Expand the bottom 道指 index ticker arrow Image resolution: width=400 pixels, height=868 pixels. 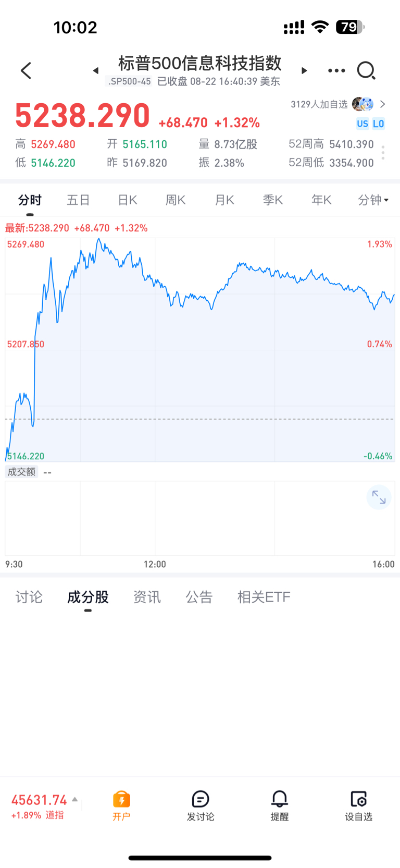point(75,799)
